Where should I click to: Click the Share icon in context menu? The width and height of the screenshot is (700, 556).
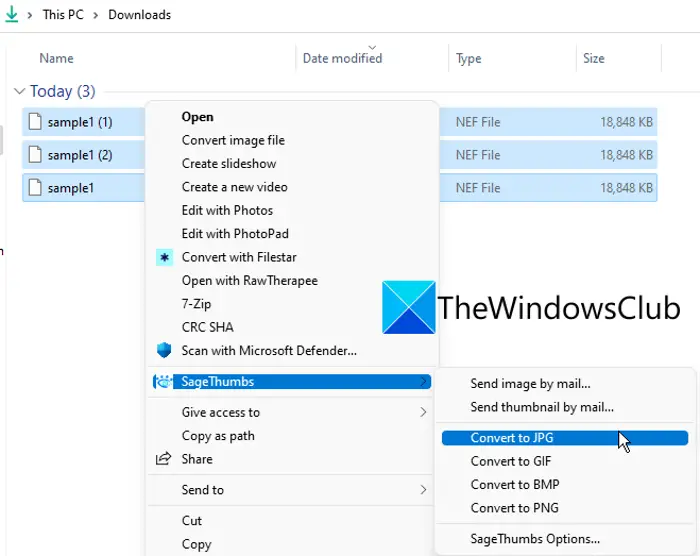tap(164, 459)
